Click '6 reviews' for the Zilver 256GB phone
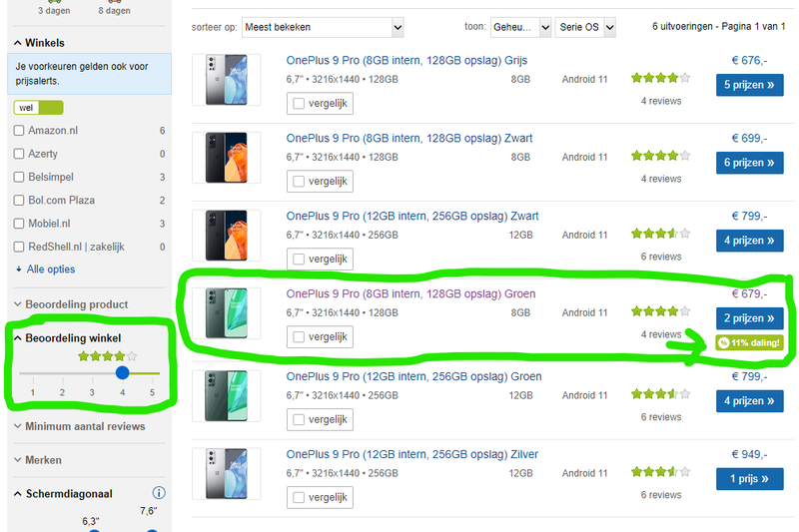The height and width of the screenshot is (532, 799). [661, 495]
